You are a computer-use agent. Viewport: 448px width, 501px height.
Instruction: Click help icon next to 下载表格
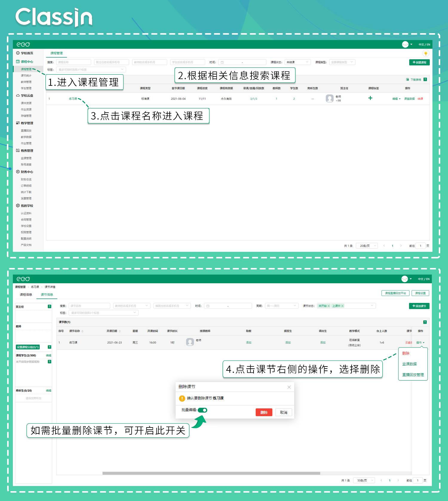pos(425,79)
